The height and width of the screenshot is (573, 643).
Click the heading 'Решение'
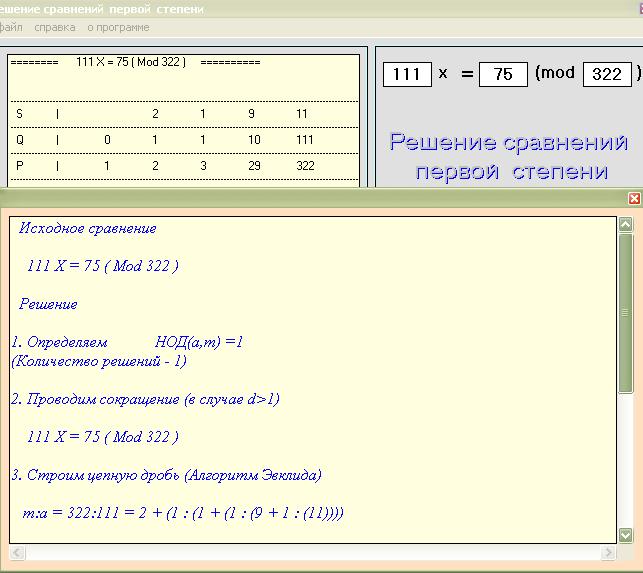pos(48,304)
